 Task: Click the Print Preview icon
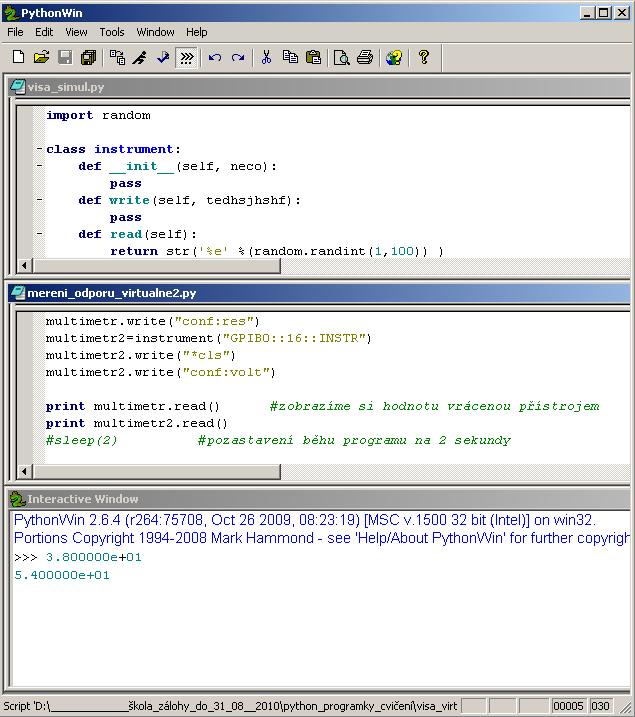(342, 57)
